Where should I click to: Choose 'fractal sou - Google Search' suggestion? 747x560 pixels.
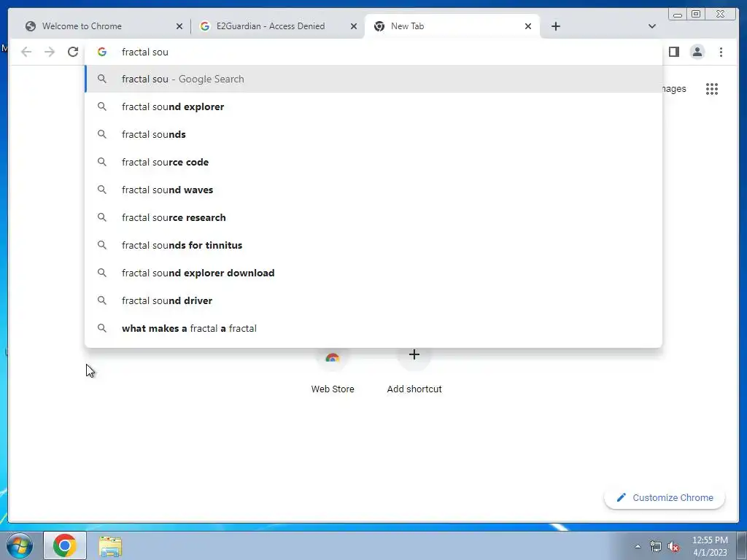pyautogui.click(x=373, y=79)
